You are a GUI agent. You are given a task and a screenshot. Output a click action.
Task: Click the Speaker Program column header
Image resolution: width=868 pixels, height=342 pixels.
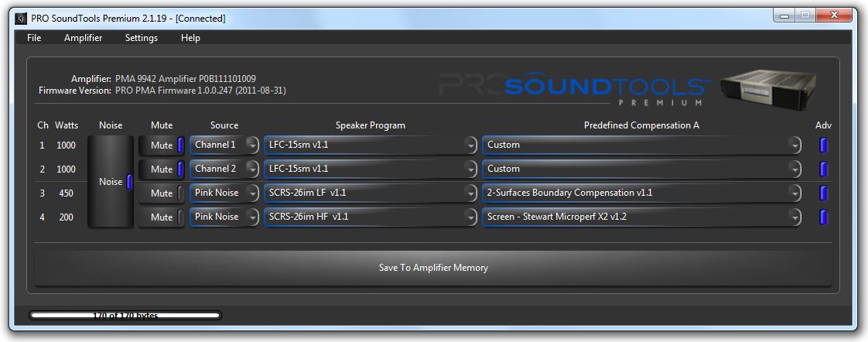click(x=371, y=125)
